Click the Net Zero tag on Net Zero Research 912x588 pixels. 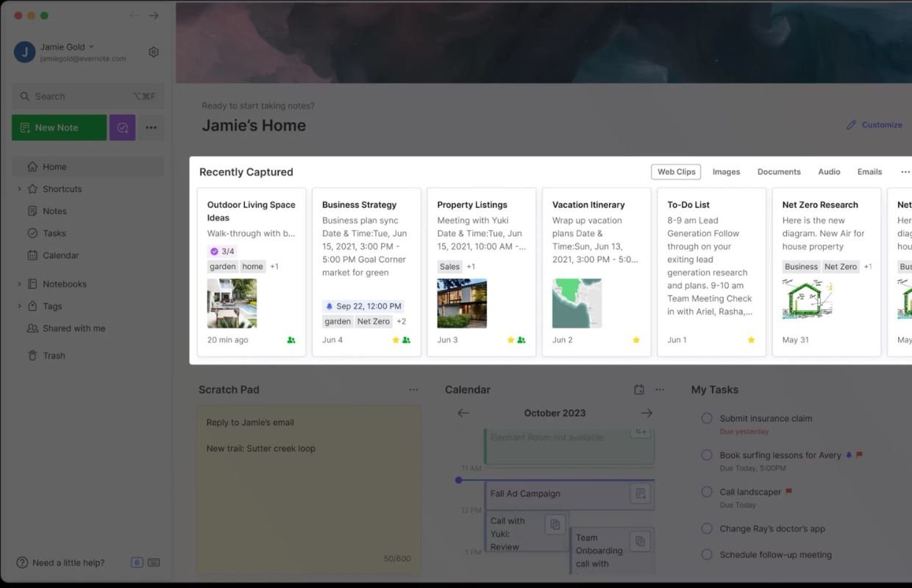pos(841,267)
